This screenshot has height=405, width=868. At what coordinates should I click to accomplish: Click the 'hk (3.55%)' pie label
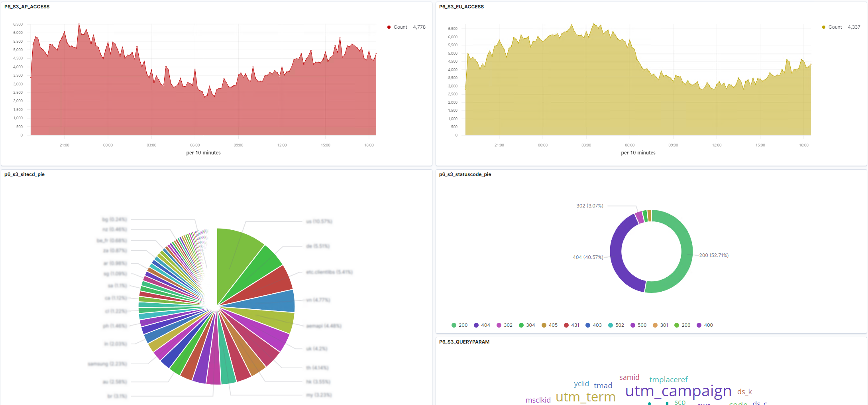[318, 382]
